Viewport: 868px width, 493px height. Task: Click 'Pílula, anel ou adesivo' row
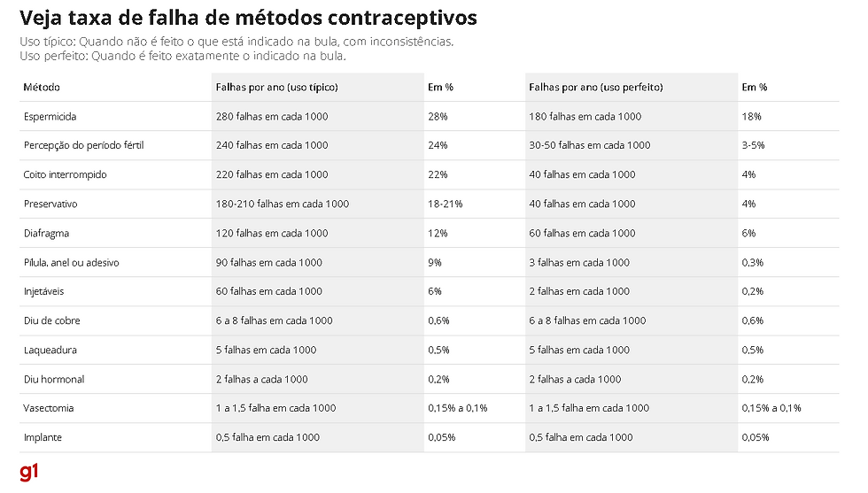(x=72, y=263)
